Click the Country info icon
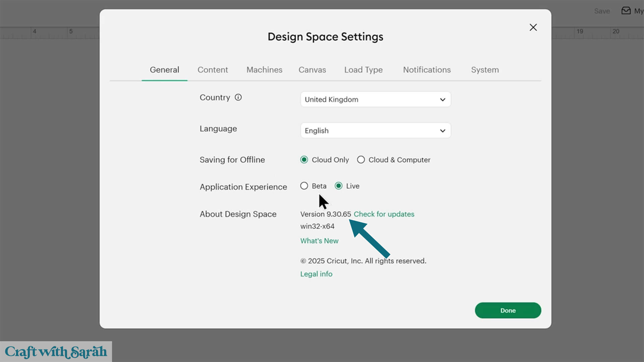The height and width of the screenshot is (362, 644). 238,98
